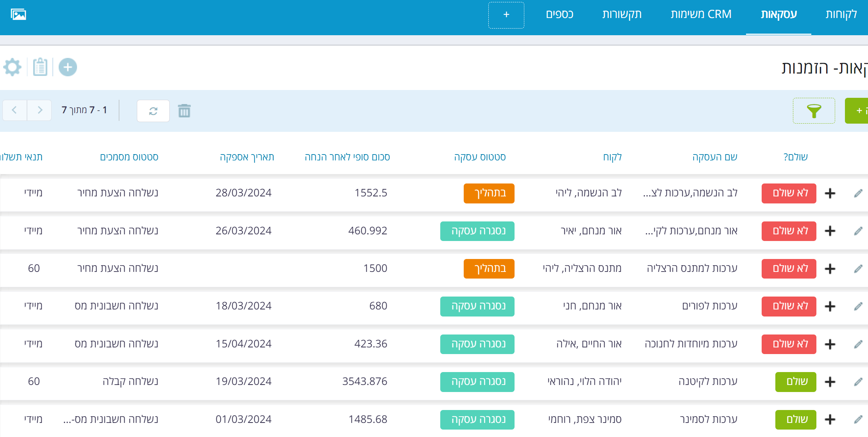Sort by סטטוס עסקה column header
The width and height of the screenshot is (868, 437).
(x=480, y=157)
